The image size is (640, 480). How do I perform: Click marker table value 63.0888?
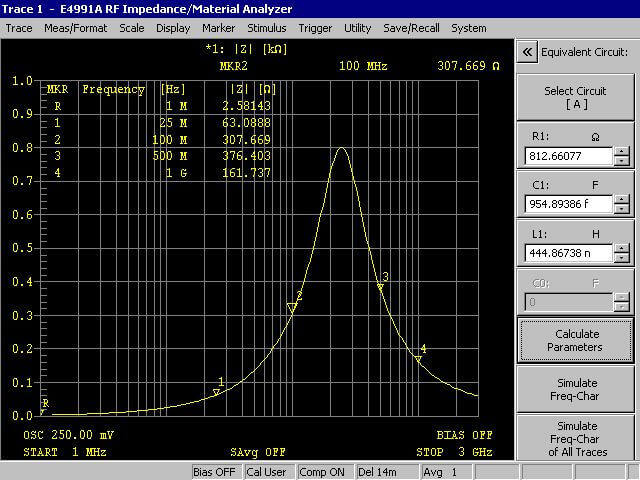point(247,123)
